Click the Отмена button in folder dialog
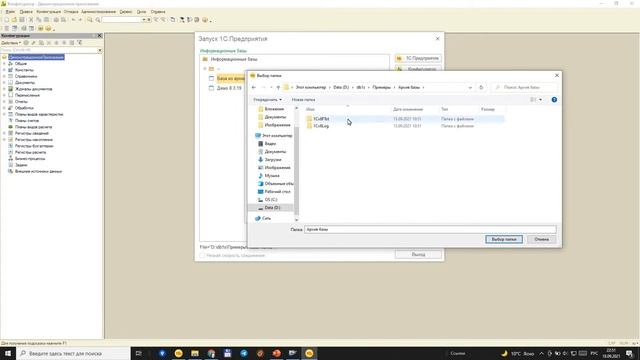Viewport: 640px width, 360px height. point(541,239)
